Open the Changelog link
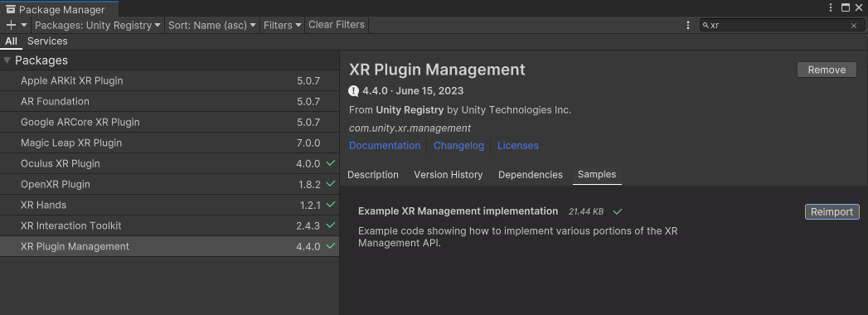This screenshot has height=315, width=868. [458, 146]
